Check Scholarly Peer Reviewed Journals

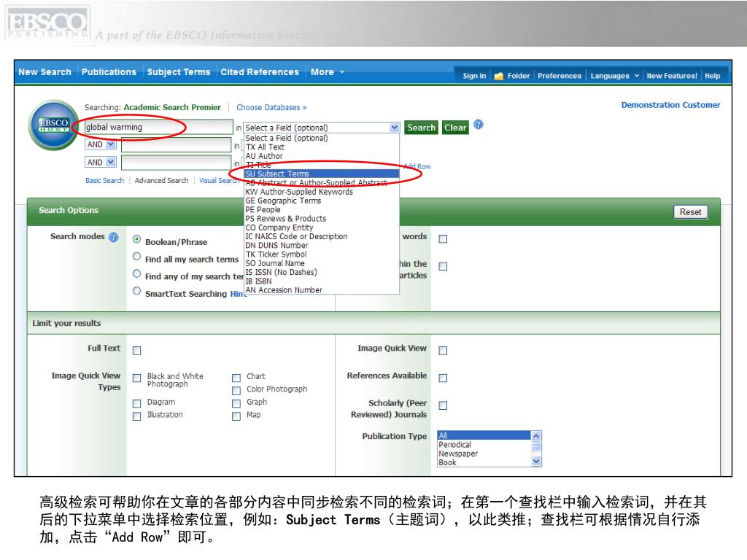click(443, 405)
